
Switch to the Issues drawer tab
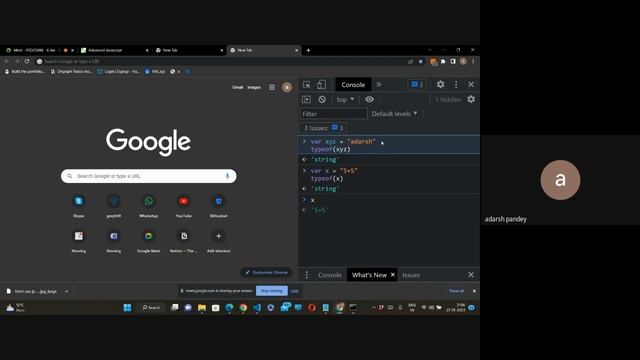(411, 275)
